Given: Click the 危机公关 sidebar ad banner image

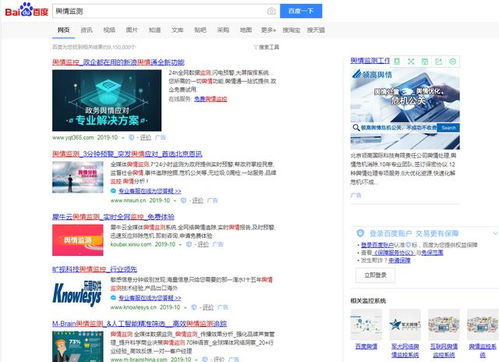Looking at the screenshot, I should click(405, 109).
